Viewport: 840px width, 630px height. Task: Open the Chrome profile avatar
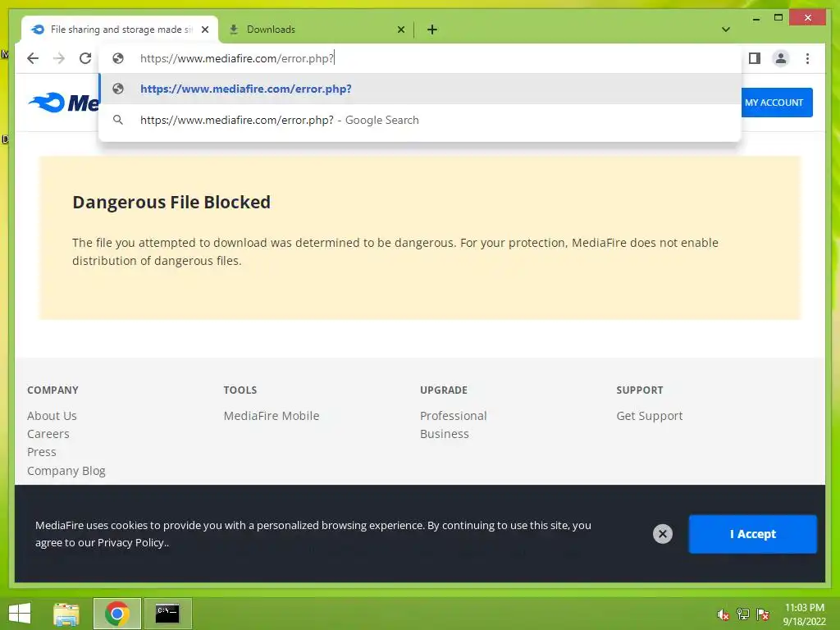[781, 58]
